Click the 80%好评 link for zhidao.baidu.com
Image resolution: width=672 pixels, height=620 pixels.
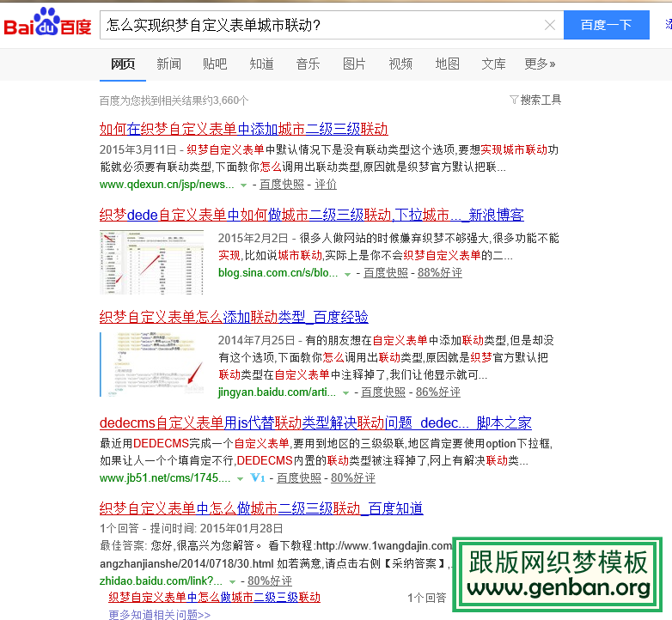point(270,581)
